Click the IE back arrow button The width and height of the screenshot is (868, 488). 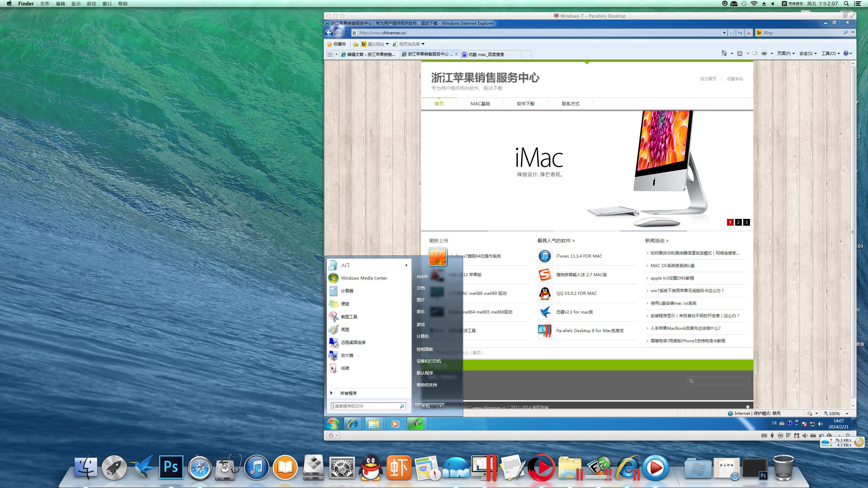329,33
